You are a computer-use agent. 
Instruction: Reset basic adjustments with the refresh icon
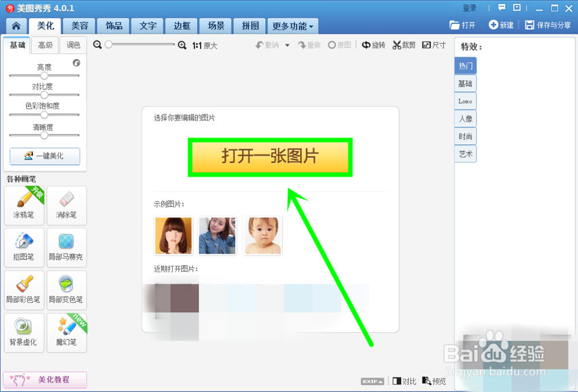[x=76, y=62]
